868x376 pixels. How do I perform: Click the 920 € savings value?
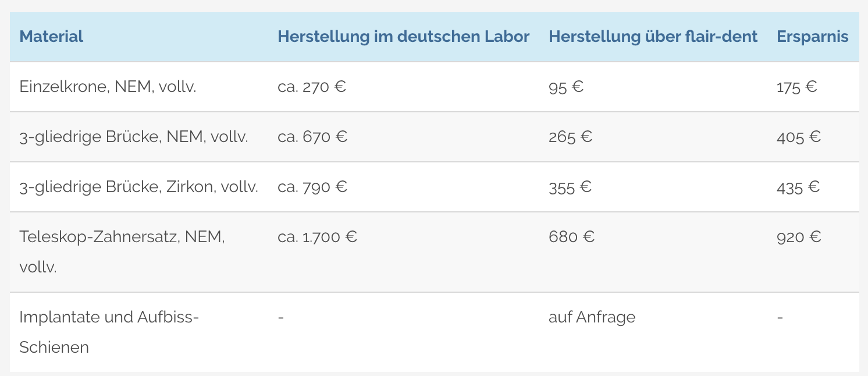point(799,237)
